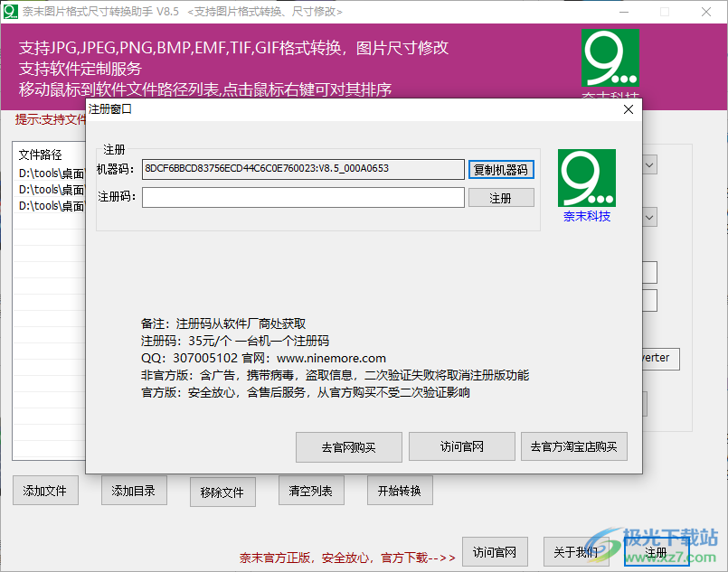Open the lower dropdown arrow behind the dialog
The width and height of the screenshot is (728, 572).
click(649, 217)
